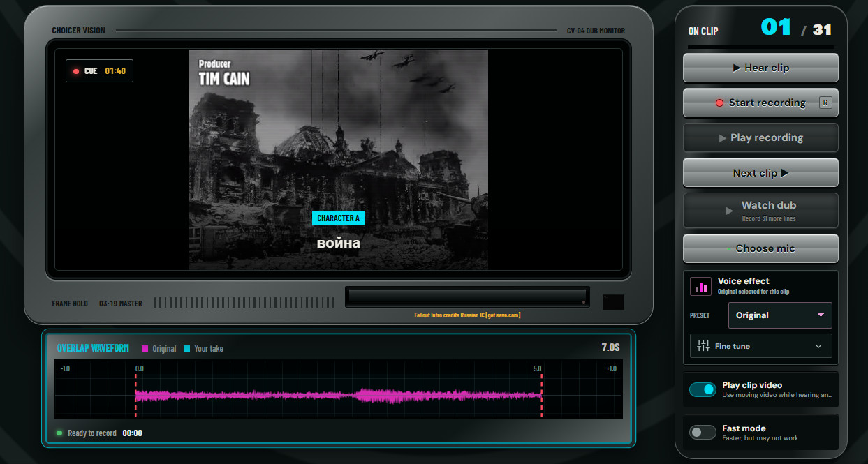Click the subtitle word война
The width and height of the screenshot is (868, 464).
coord(339,243)
